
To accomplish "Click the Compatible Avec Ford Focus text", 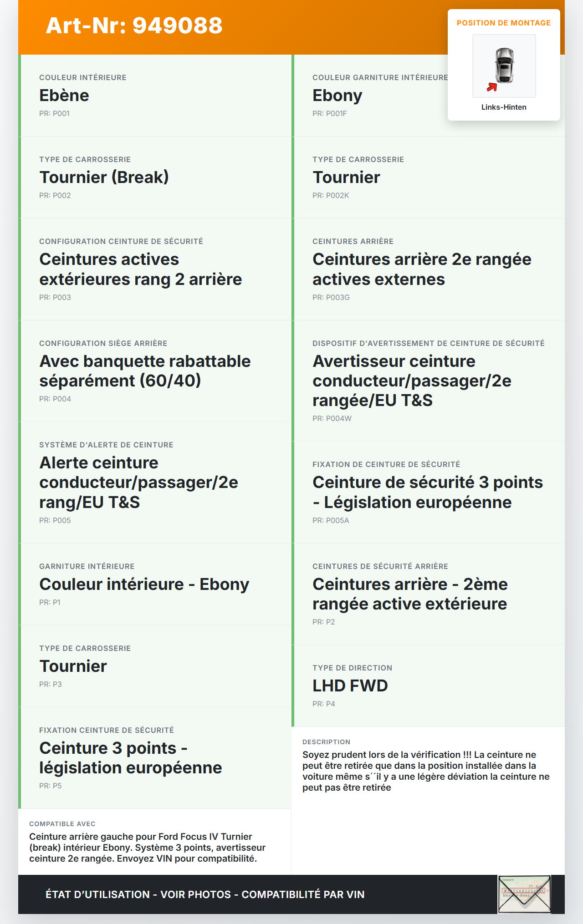I will coord(147,848).
